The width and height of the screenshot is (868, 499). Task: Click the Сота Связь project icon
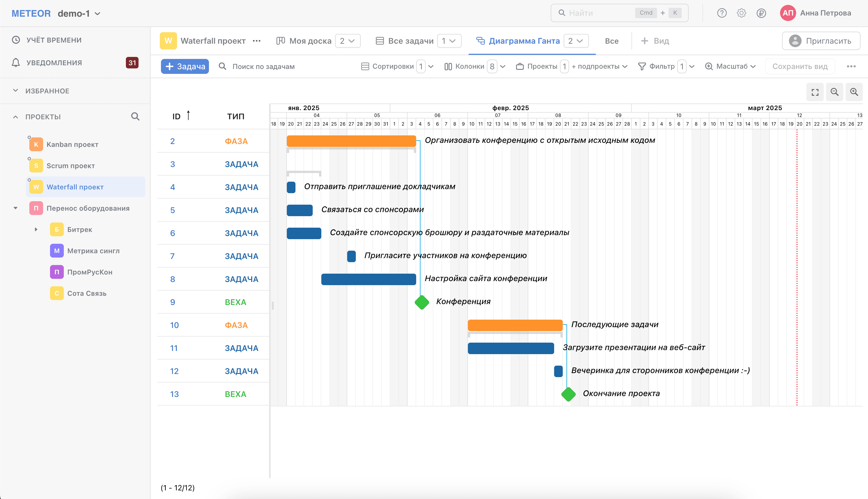tap(57, 293)
